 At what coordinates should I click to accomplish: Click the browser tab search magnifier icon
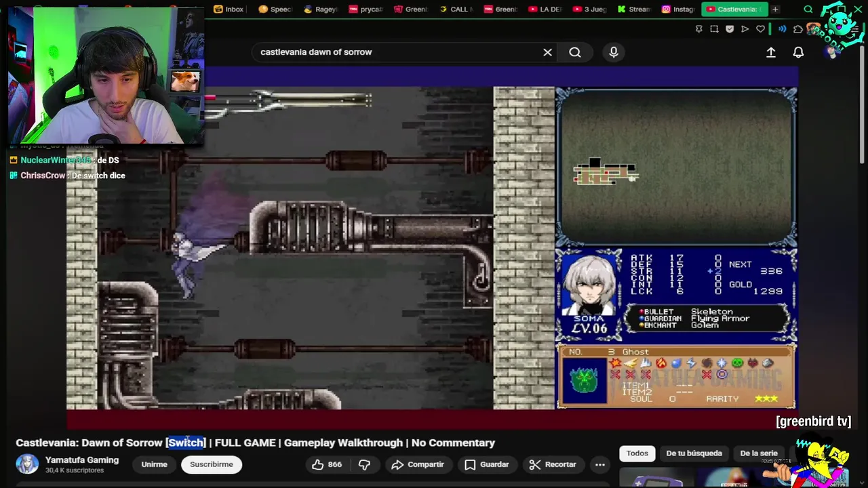(808, 9)
